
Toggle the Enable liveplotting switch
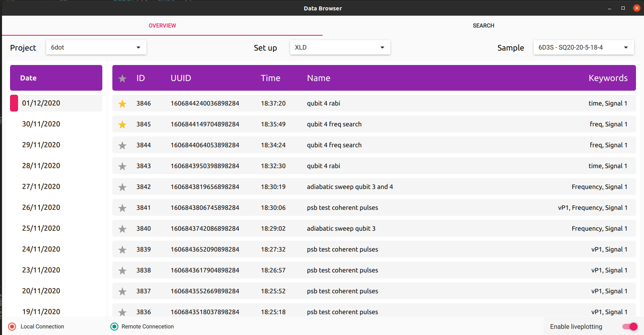tap(630, 327)
